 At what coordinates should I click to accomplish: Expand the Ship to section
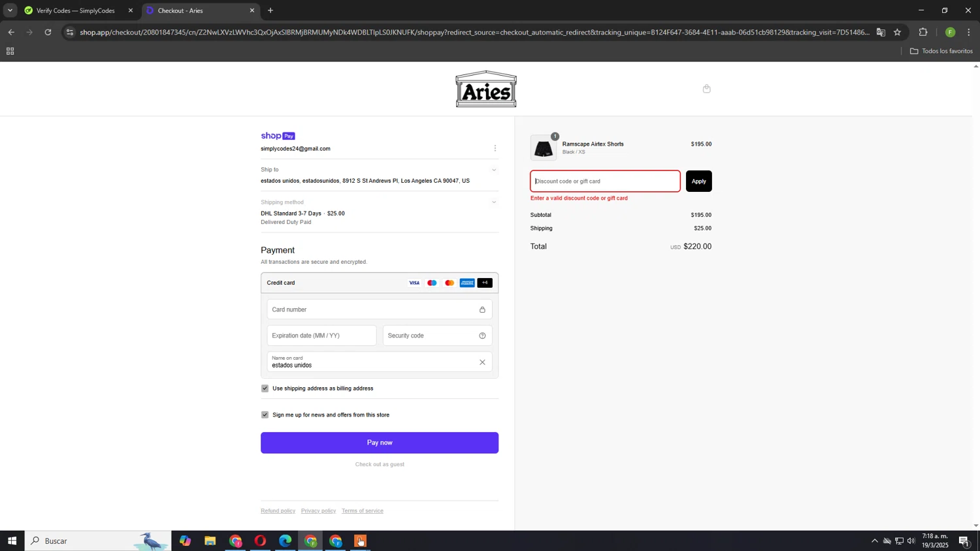(494, 170)
